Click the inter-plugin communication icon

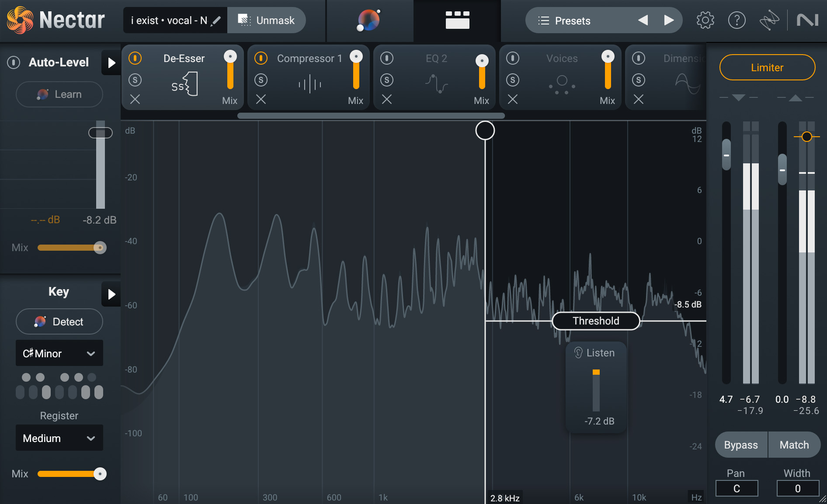click(769, 20)
